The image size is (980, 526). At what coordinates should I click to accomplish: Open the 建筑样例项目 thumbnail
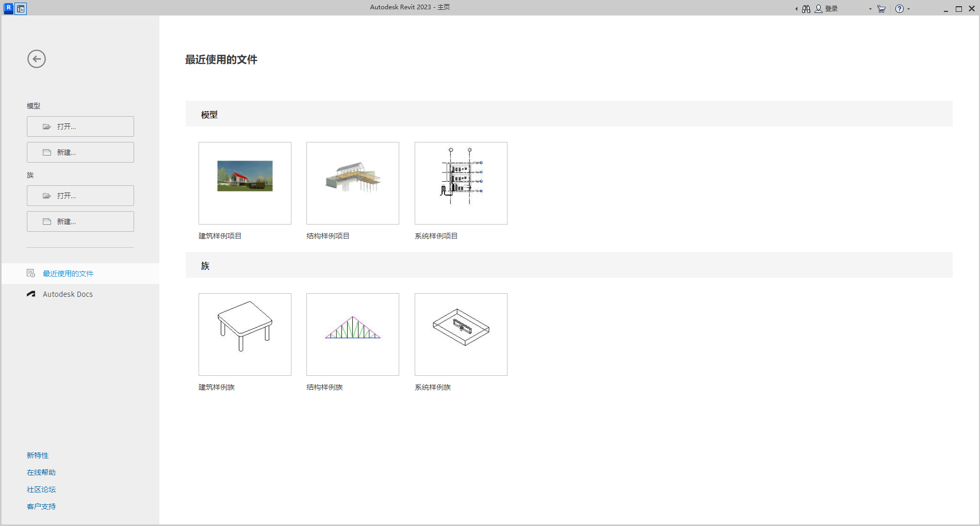point(244,183)
